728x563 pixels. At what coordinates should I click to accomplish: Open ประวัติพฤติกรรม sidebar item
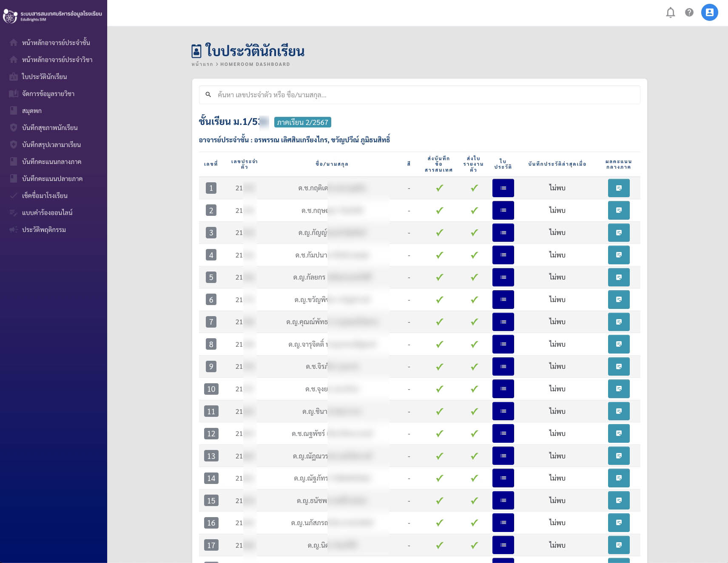coord(44,229)
